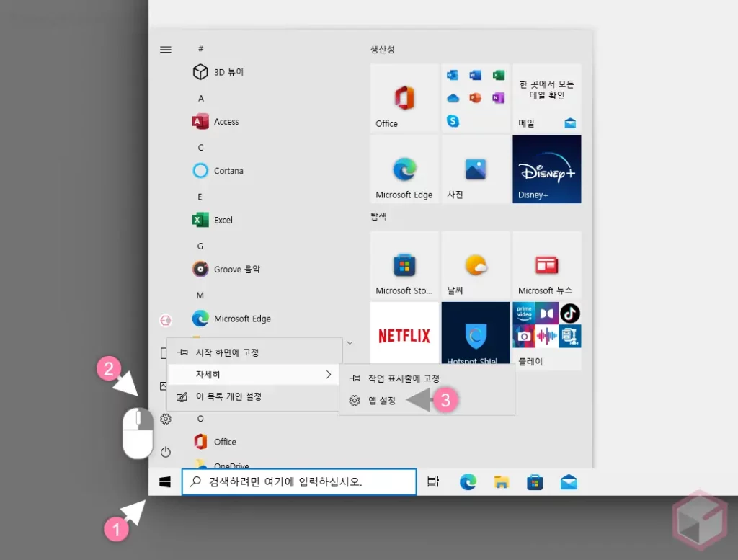Click the Start button on the taskbar
Viewport: 738px width, 560px height.
pos(164,481)
